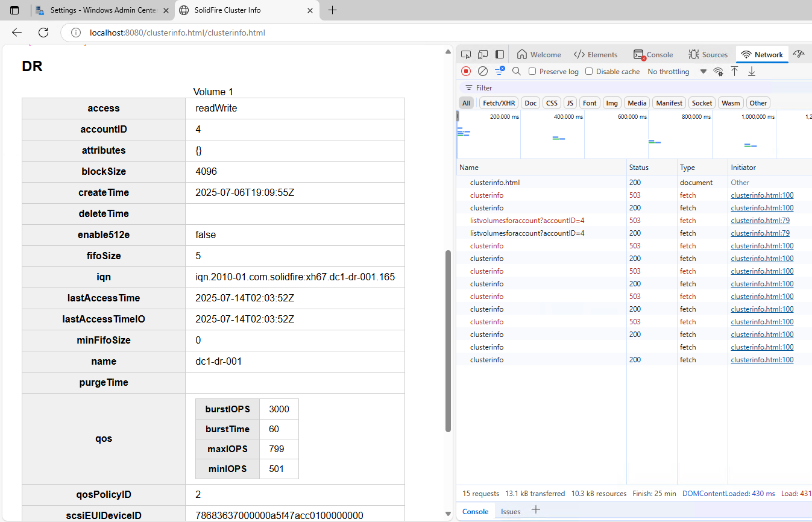
Task: Toggle the DevTools sidebar dock icon
Action: 500,54
